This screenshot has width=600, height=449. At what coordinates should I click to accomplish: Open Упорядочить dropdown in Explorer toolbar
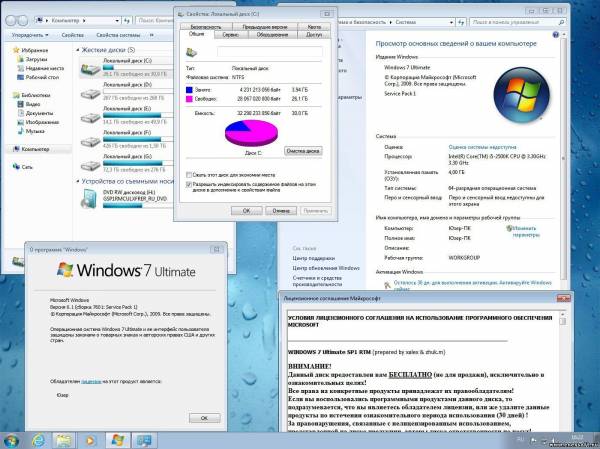pyautogui.click(x=30, y=35)
